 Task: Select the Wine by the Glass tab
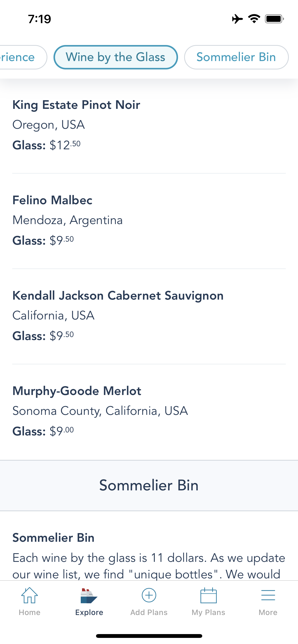pyautogui.click(x=116, y=57)
